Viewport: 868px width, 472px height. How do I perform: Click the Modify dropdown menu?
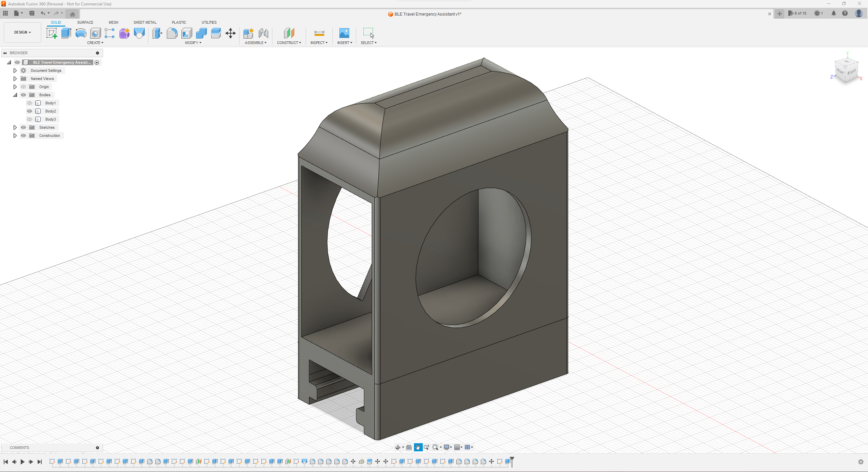(193, 42)
